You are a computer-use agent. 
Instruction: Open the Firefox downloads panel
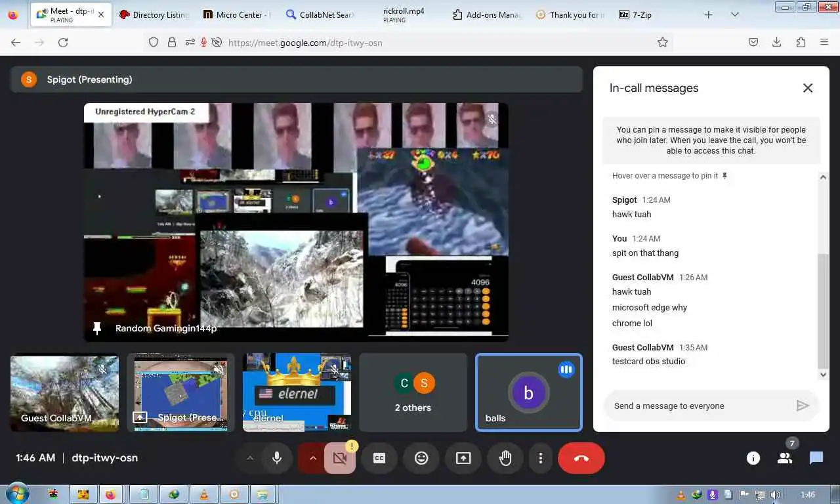click(x=776, y=42)
